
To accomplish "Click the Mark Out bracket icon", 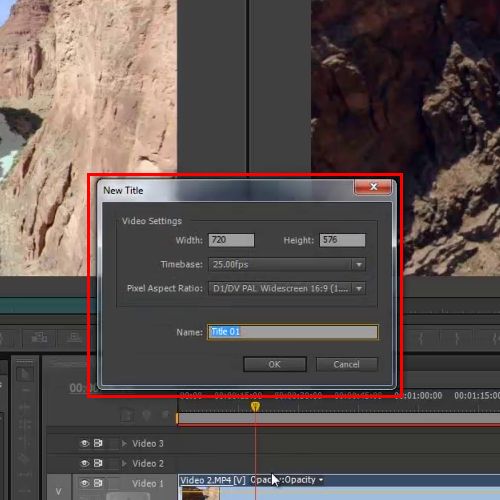I will pos(457,339).
